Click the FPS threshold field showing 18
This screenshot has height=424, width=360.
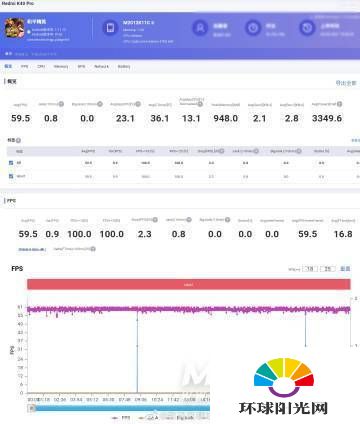tap(310, 269)
